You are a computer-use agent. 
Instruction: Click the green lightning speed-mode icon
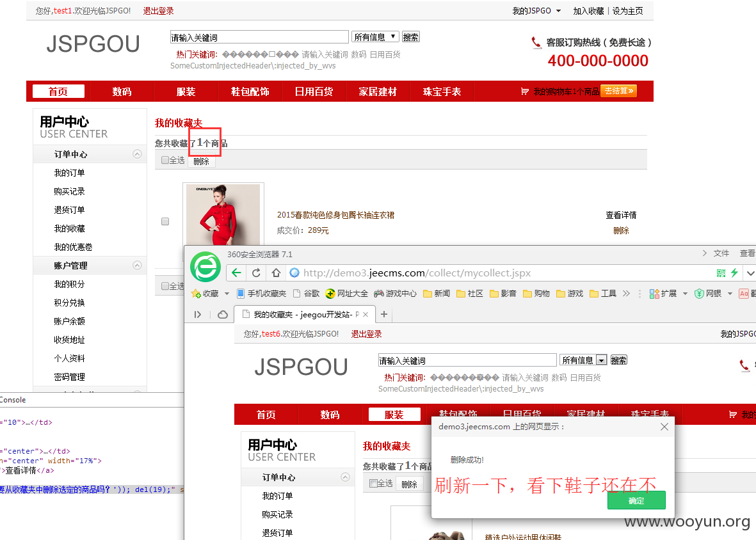point(734,273)
